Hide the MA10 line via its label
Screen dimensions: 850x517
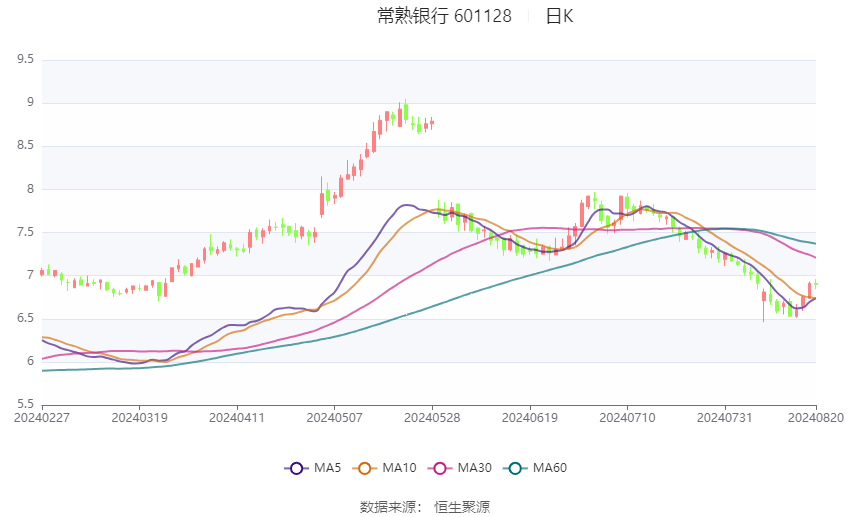coord(399,468)
